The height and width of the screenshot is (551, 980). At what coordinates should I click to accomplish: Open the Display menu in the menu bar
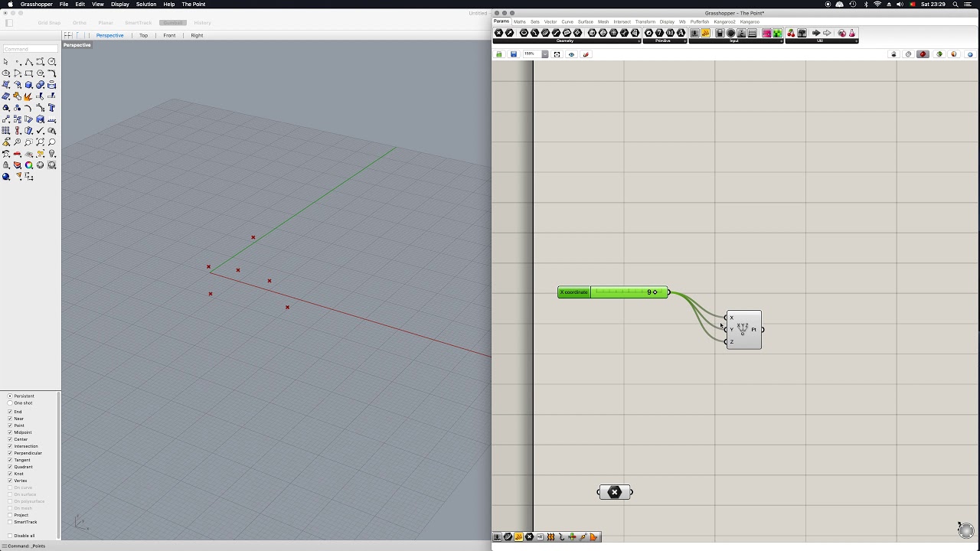point(120,4)
